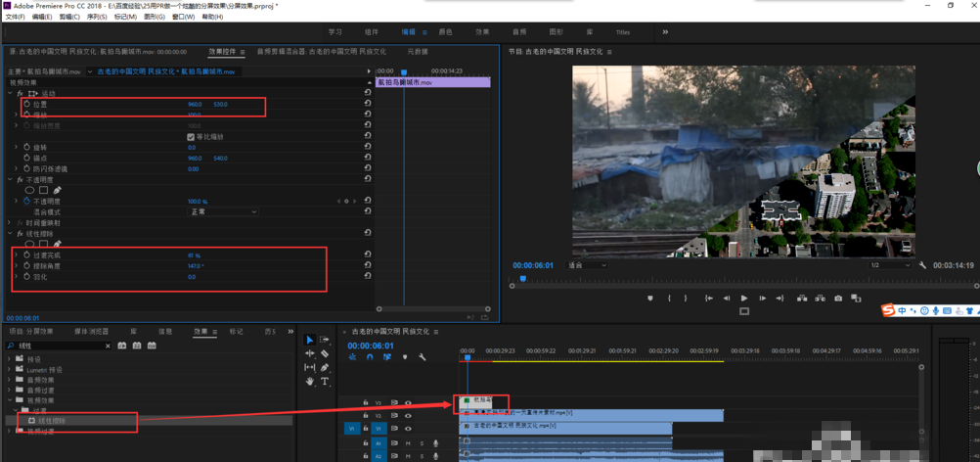Viewport: 980px width, 462px height.
Task: Reset the 位置 parameter with its reset arrow
Action: tap(368, 104)
